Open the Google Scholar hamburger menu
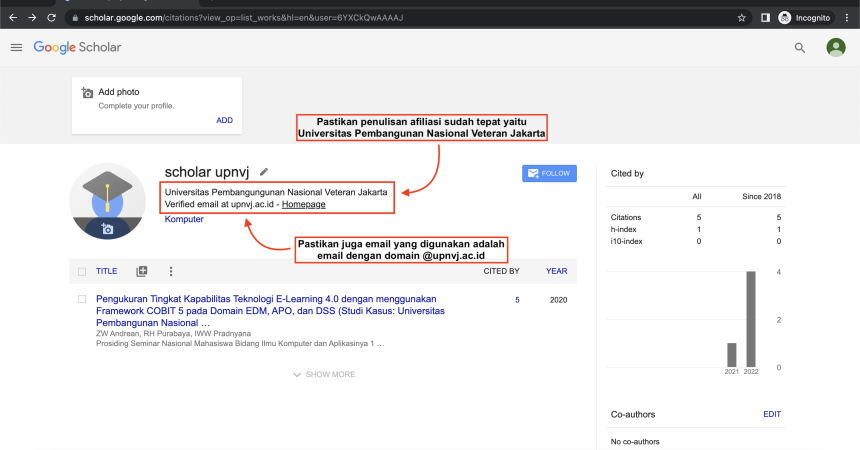This screenshot has width=860, height=450. pyautogui.click(x=16, y=48)
